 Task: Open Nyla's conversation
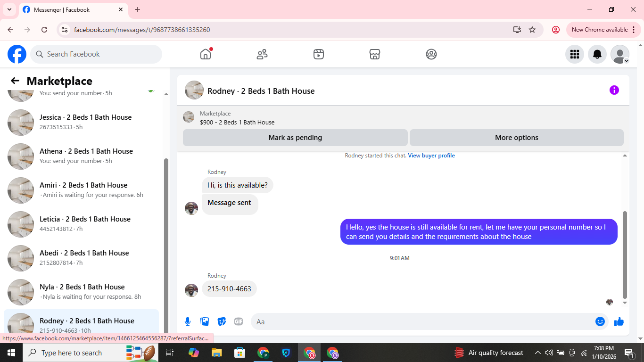click(81, 292)
